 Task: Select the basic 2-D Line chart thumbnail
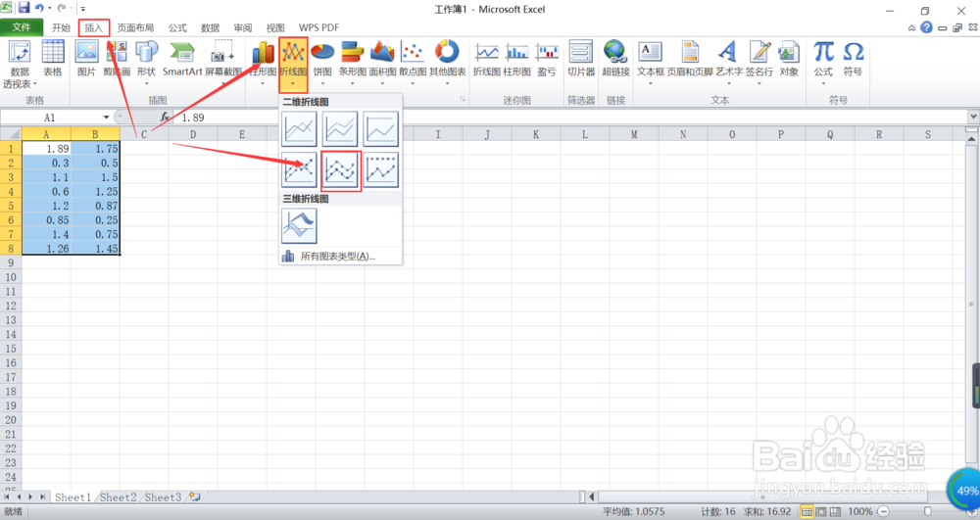pyautogui.click(x=299, y=129)
